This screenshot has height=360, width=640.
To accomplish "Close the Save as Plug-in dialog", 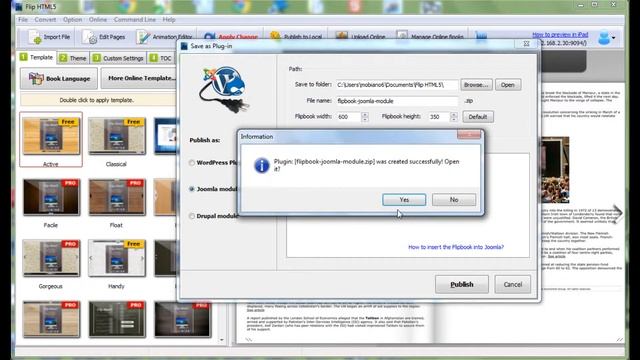I will coord(526,44).
